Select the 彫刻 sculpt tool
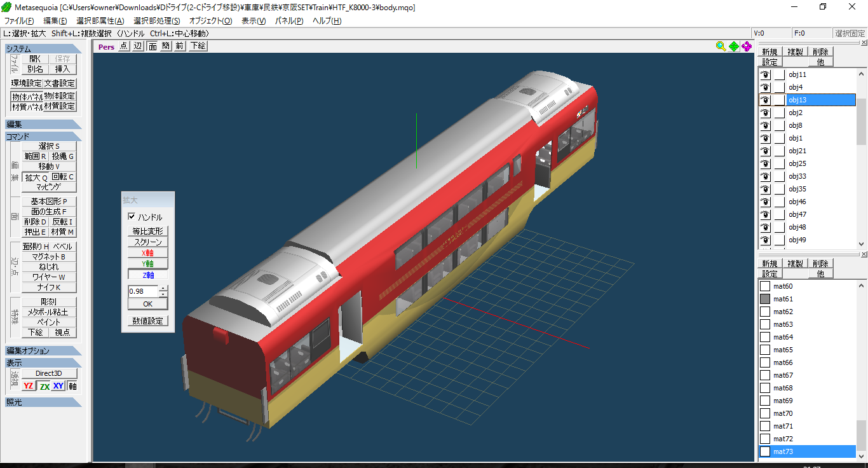This screenshot has width=868, height=468. point(49,302)
